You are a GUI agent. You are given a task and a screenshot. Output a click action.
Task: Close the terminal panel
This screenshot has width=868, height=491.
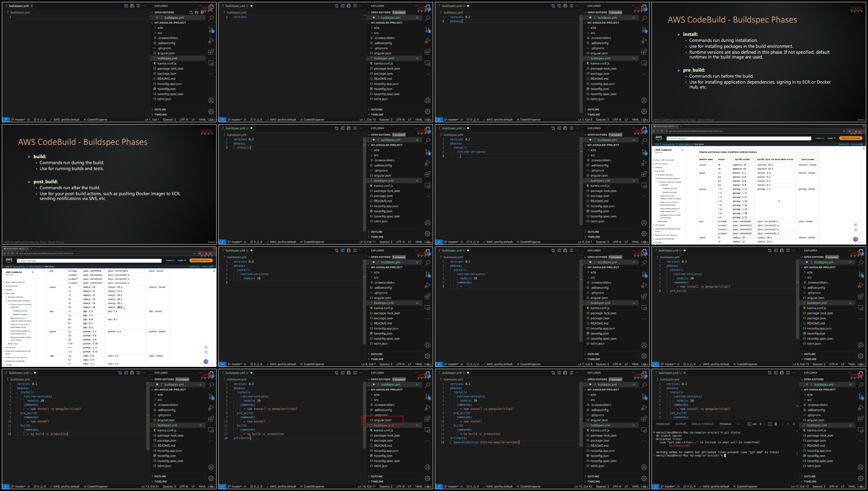[x=794, y=424]
